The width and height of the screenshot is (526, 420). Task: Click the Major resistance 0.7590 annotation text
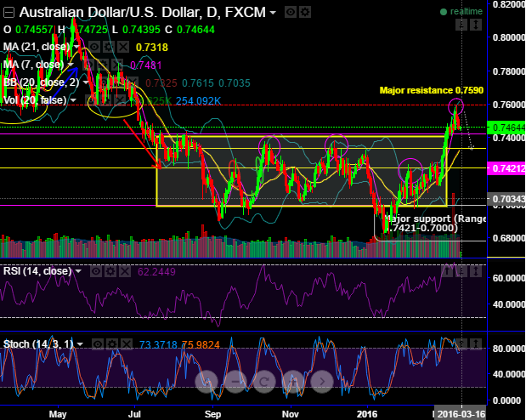tap(432, 90)
